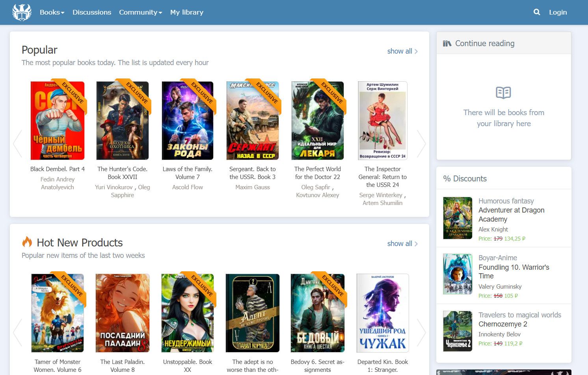Open author Artem Shumilin
Viewport: 588px width, 375px height.
pyautogui.click(x=383, y=203)
